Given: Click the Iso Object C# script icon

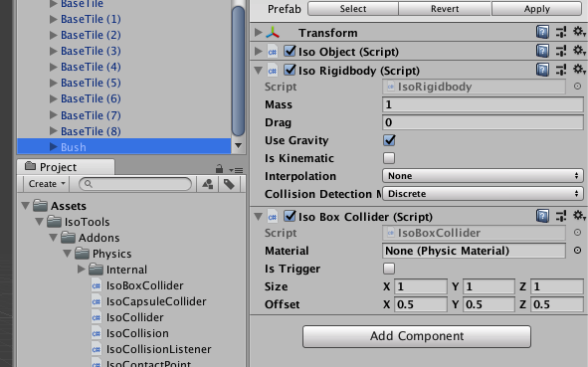Looking at the screenshot, I should pos(273,52).
